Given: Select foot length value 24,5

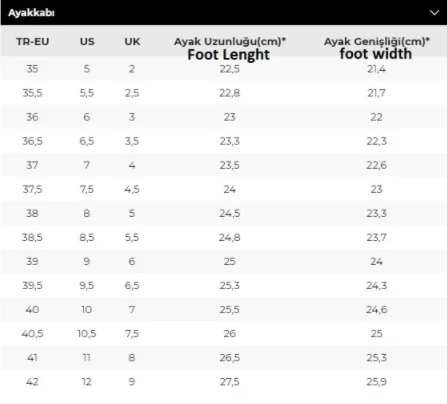Looking at the screenshot, I should 230,213.
